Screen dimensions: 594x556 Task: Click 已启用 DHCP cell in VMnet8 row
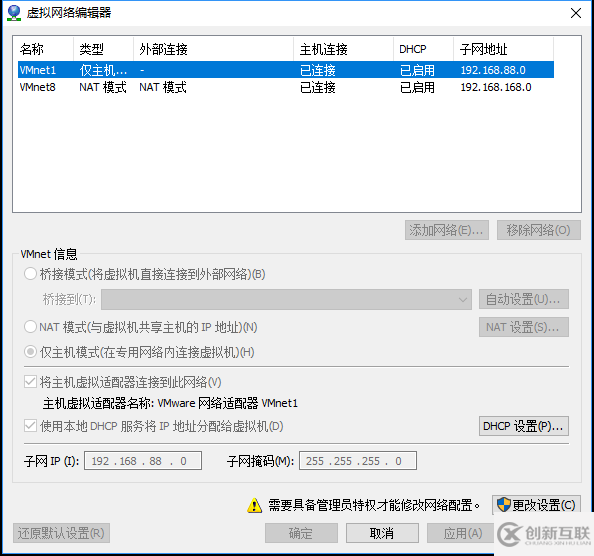pyautogui.click(x=417, y=87)
